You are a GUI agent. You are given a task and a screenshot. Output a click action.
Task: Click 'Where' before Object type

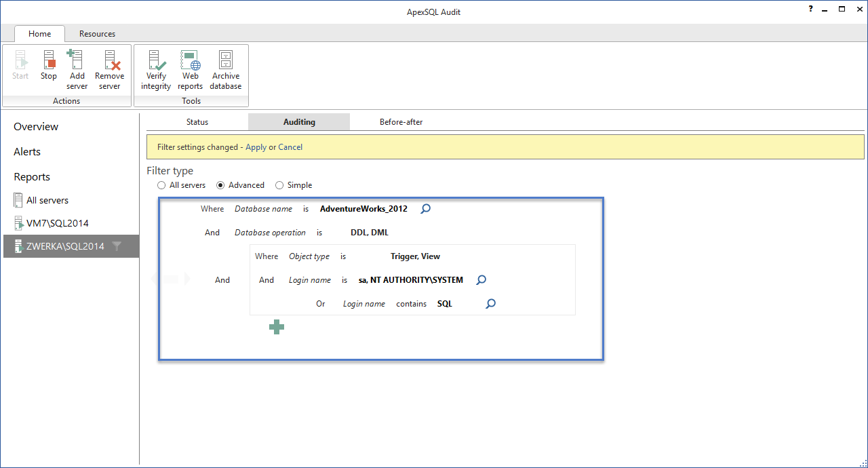pos(267,256)
